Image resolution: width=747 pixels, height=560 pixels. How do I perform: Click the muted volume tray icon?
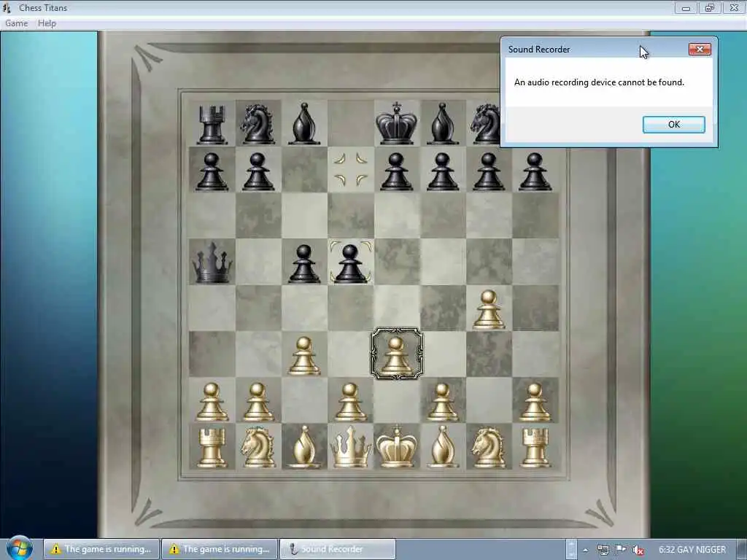pyautogui.click(x=638, y=550)
